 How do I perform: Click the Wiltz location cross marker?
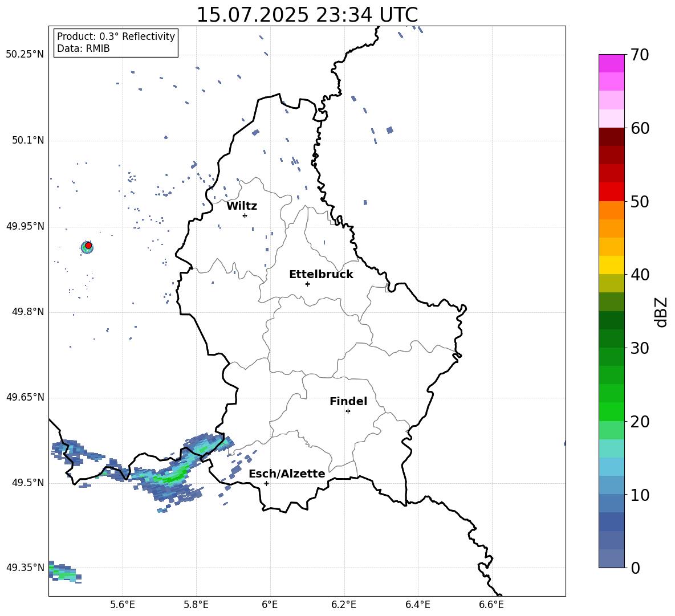245,215
